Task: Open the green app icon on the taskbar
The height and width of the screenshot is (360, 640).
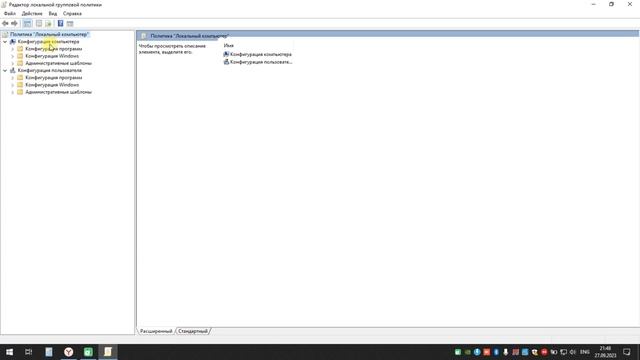Action: (x=88, y=352)
